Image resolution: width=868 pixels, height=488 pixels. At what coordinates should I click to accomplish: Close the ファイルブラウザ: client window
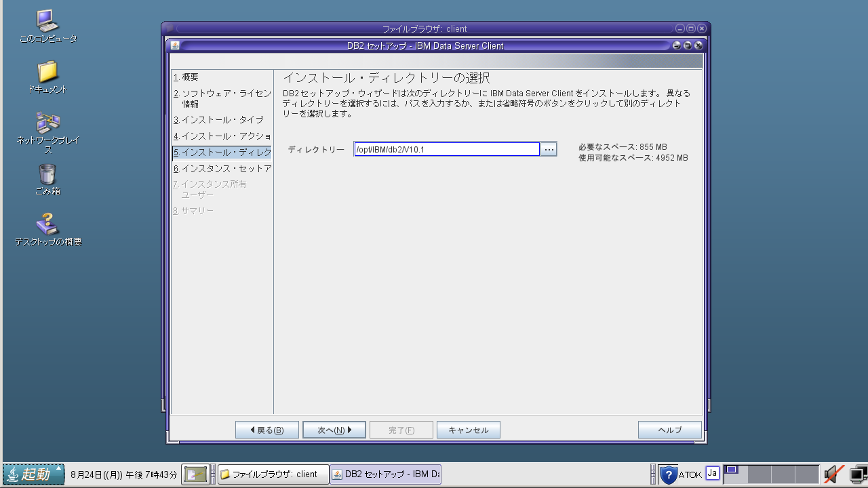[x=702, y=28]
